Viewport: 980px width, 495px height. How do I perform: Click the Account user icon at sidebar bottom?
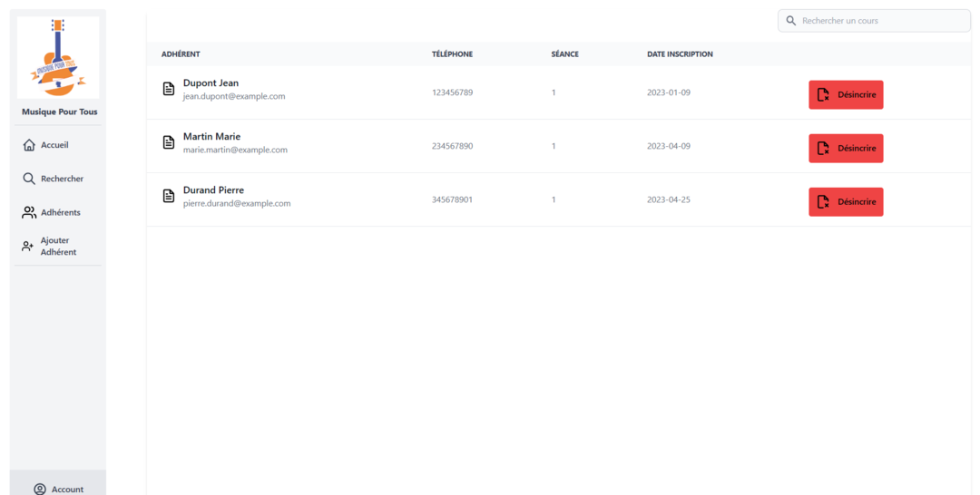pos(40,489)
